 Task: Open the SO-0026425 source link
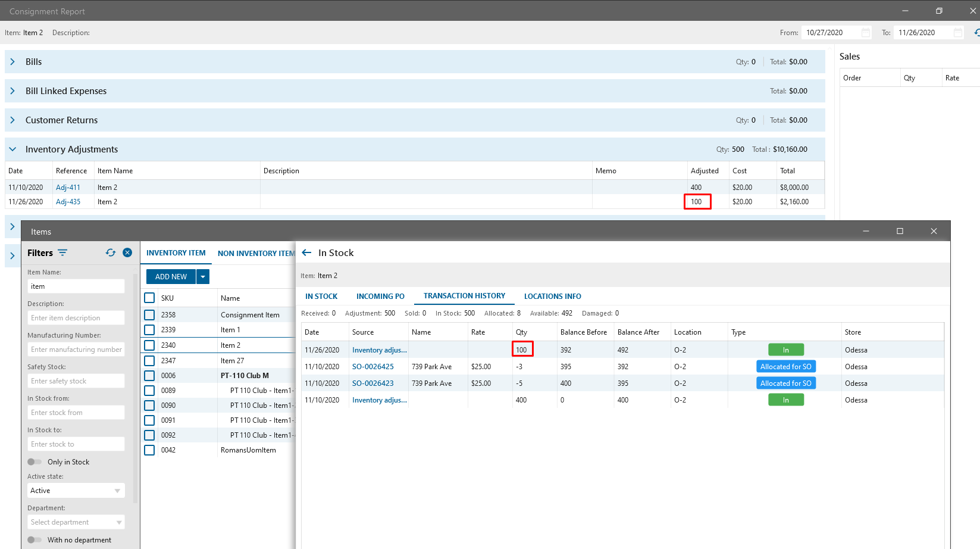point(372,367)
